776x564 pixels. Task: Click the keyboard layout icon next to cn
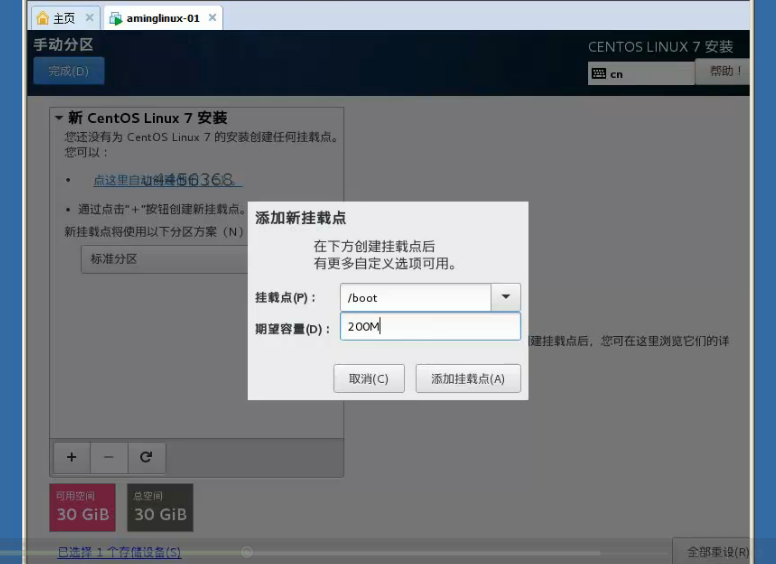599,74
